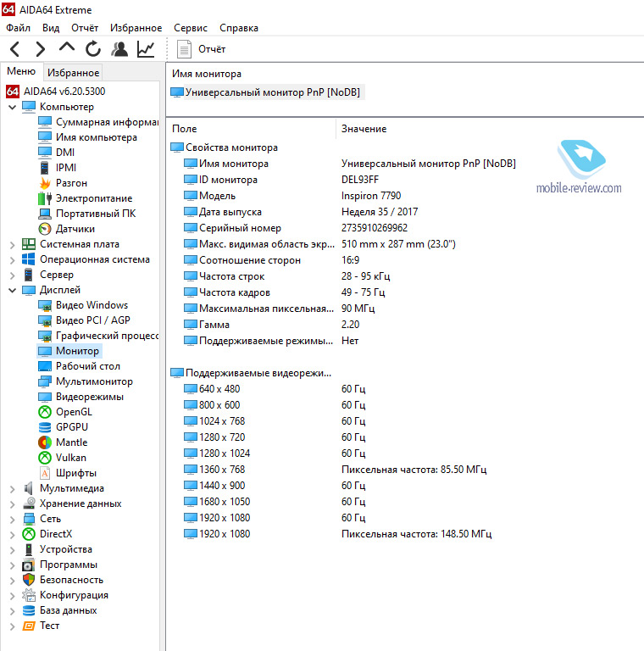This screenshot has height=651, width=644.
Task: Open the Файл menu
Action: click(18, 28)
